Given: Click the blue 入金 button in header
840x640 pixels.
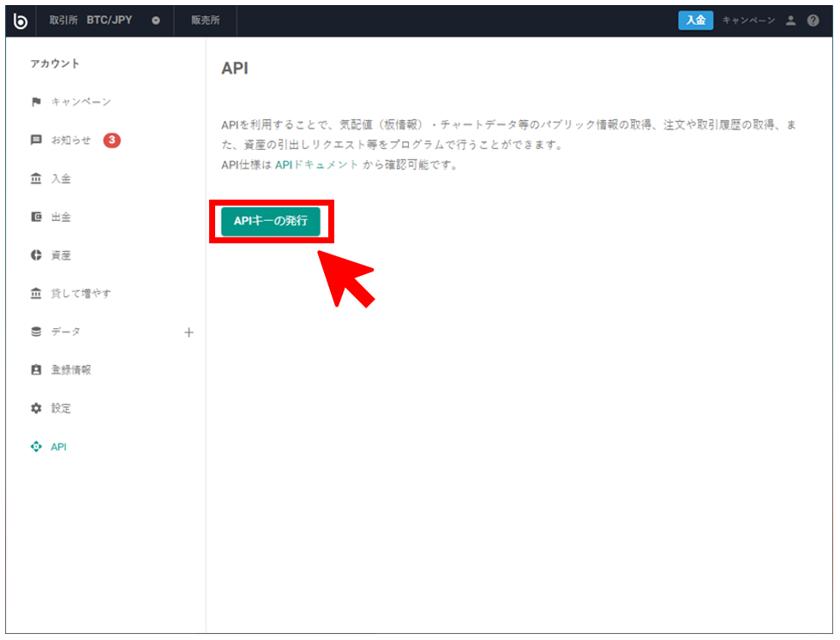Looking at the screenshot, I should (695, 21).
